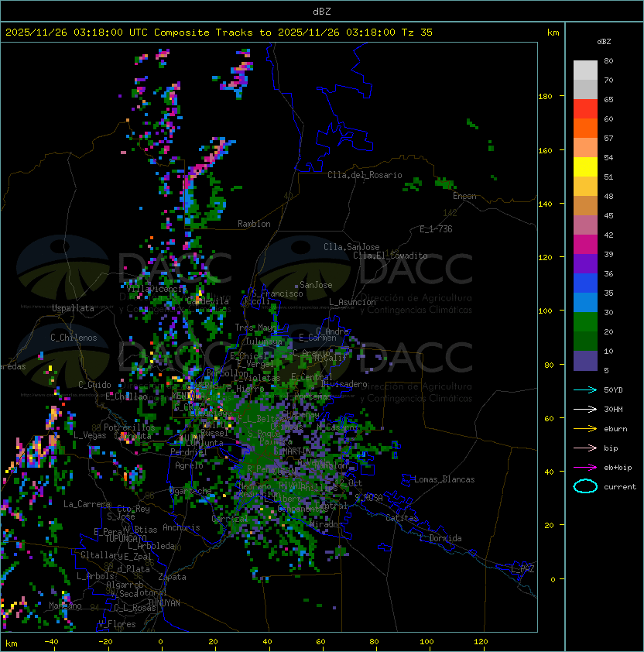Click the 'L_PAZ' map label
The height and width of the screenshot is (652, 644).
522,569
